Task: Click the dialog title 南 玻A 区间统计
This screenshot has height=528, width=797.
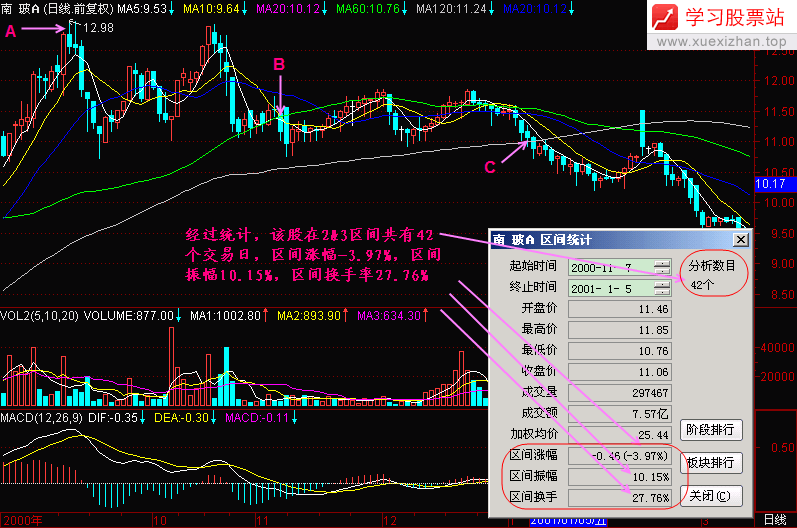Action: (x=542, y=240)
